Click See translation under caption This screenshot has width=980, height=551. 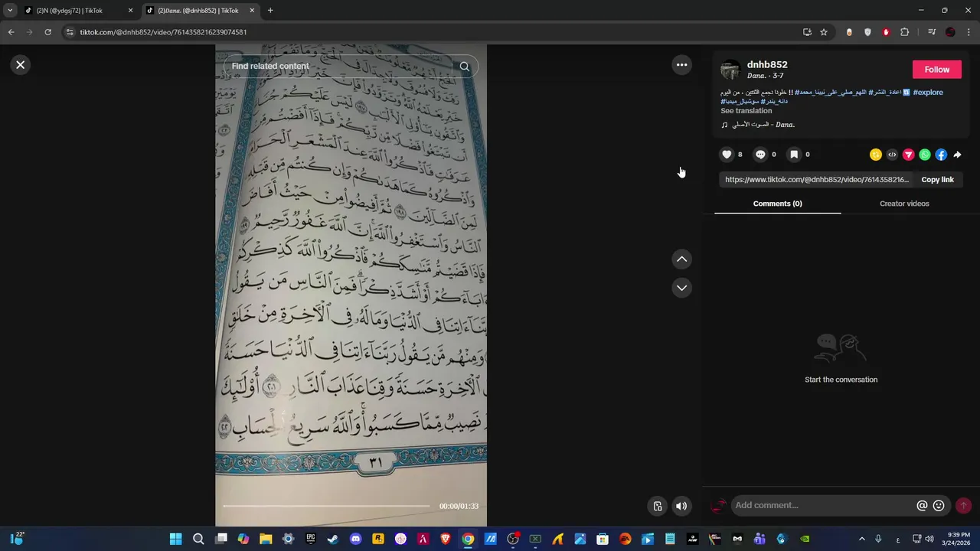(x=746, y=111)
